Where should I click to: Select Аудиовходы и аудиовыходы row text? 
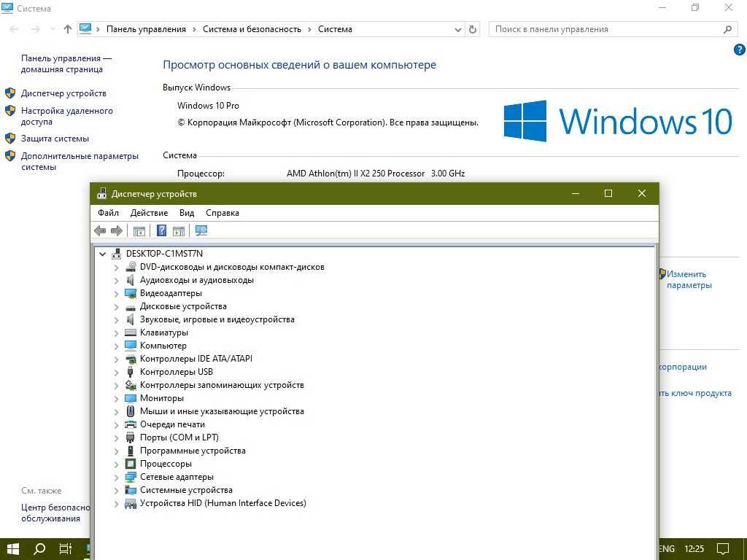coord(197,280)
